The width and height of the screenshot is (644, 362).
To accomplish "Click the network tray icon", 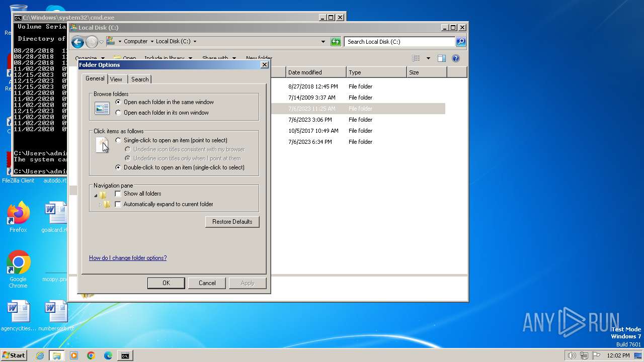I will tap(584, 355).
